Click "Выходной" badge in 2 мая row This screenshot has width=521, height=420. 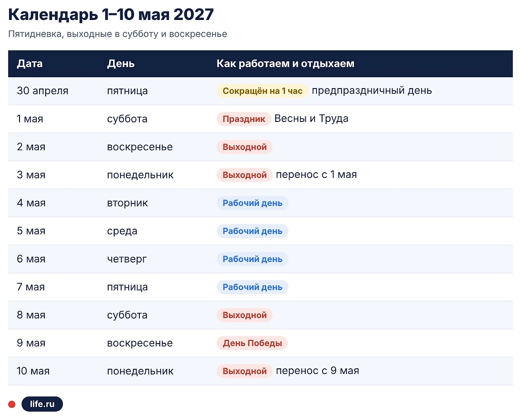tap(244, 147)
